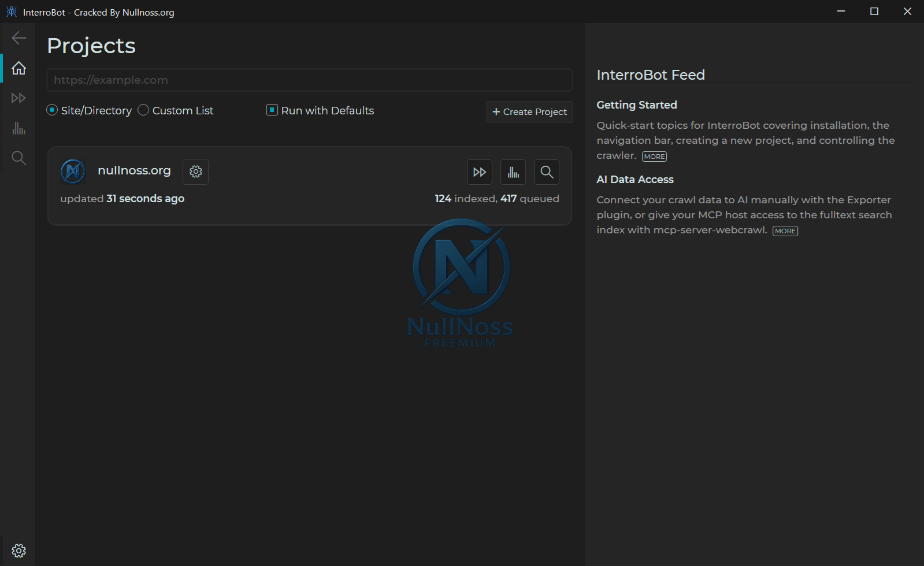Open MORE link under Getting Started
924x566 pixels.
[654, 157]
